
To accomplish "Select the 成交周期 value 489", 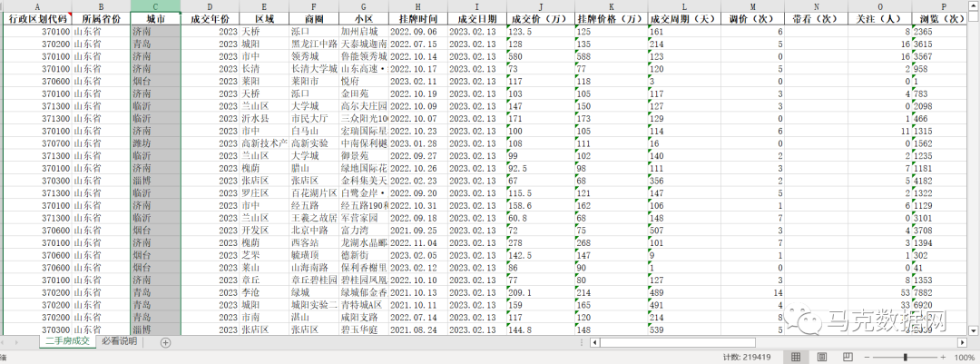I will (x=684, y=292).
